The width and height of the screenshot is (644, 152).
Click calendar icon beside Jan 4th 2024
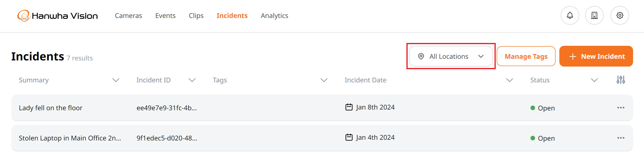349,137
